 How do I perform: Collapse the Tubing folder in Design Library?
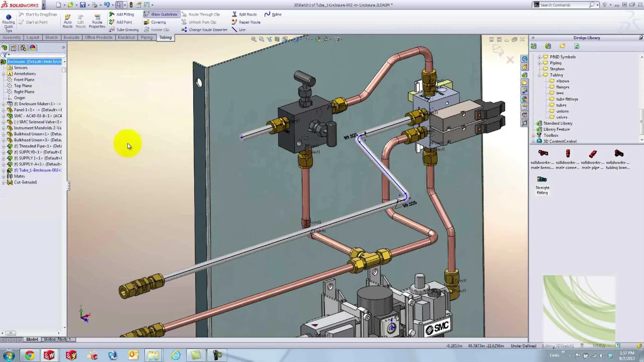coord(539,75)
